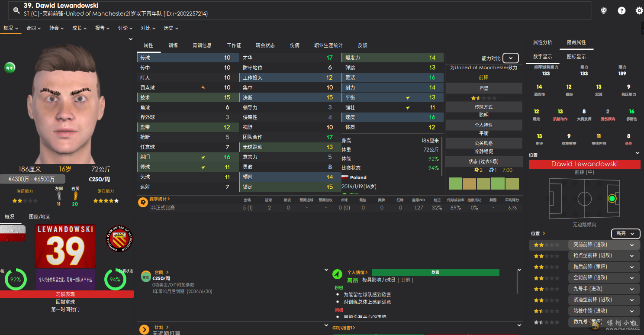The image size is (644, 335).
Task: Collapse the 位置 pitch panel chevron
Action: 637,153
